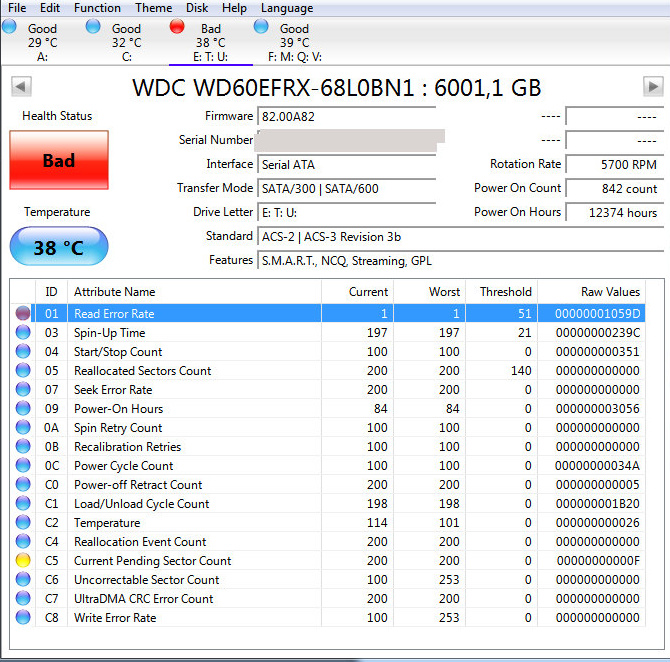Click the blue status orb for drive F: M: Q: V:
670x662 pixels.
click(262, 26)
